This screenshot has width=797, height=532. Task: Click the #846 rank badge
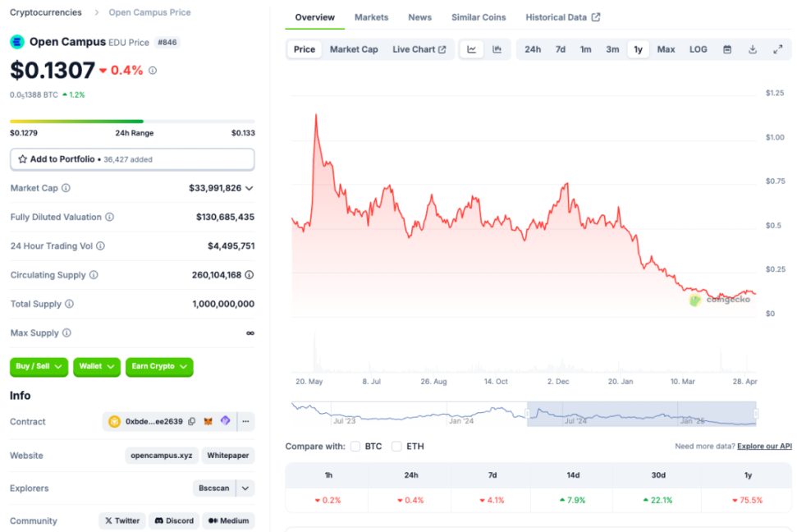click(167, 42)
